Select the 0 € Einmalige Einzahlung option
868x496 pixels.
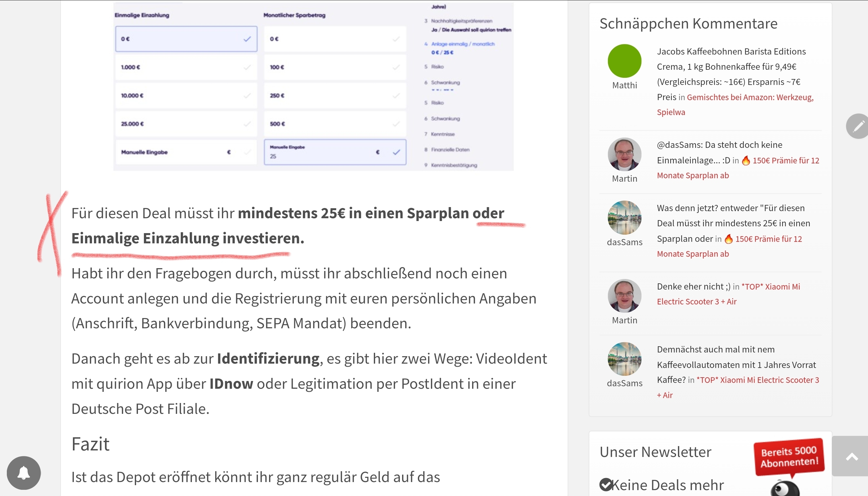(186, 39)
